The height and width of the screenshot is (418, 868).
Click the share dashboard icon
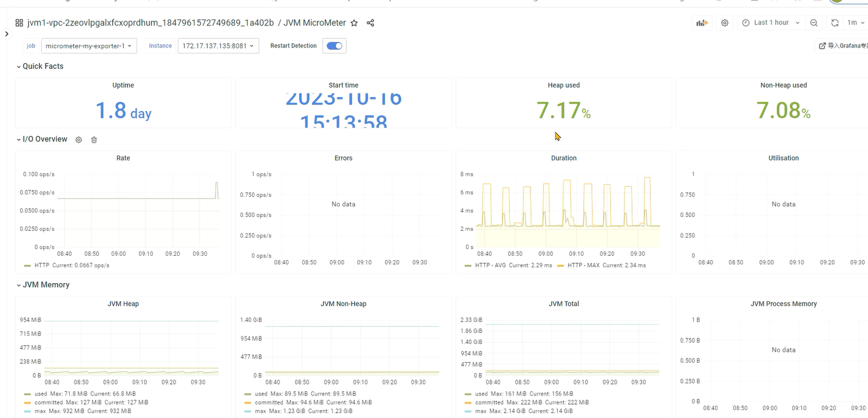click(370, 23)
